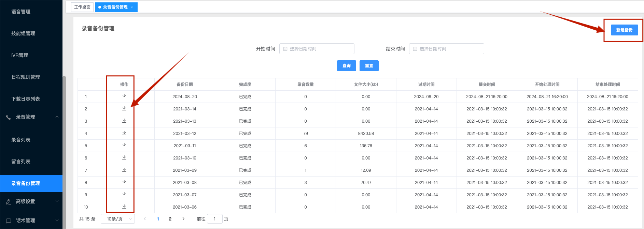Collapse the 录音管理 menu chevron
The width and height of the screenshot is (644, 229).
(57, 117)
